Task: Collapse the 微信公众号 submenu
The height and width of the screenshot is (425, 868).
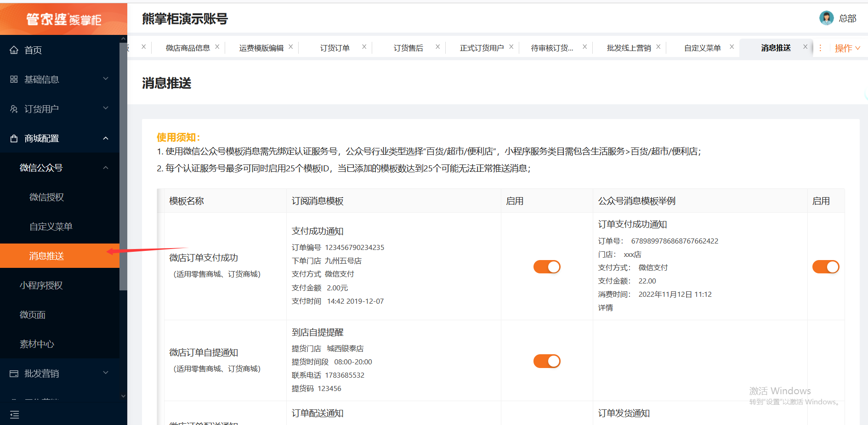Action: point(106,168)
